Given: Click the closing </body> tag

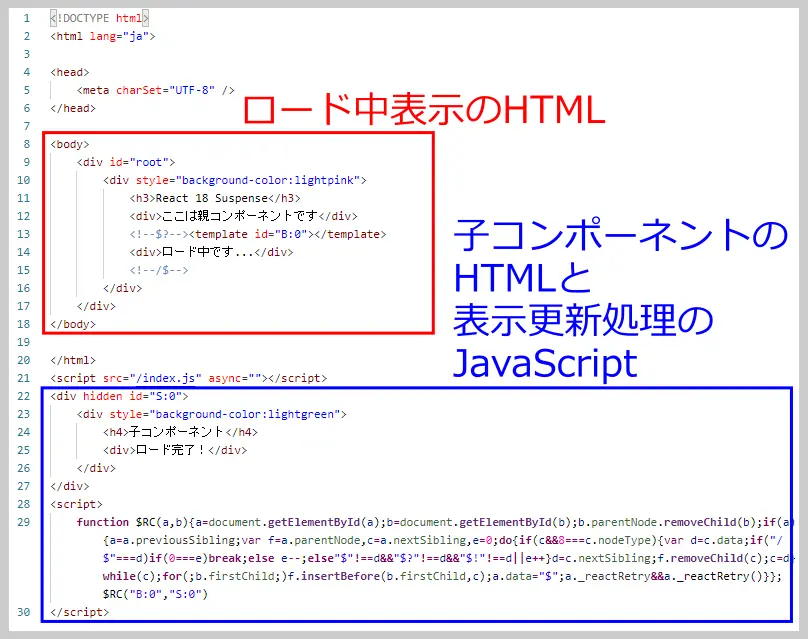Looking at the screenshot, I should (x=73, y=325).
